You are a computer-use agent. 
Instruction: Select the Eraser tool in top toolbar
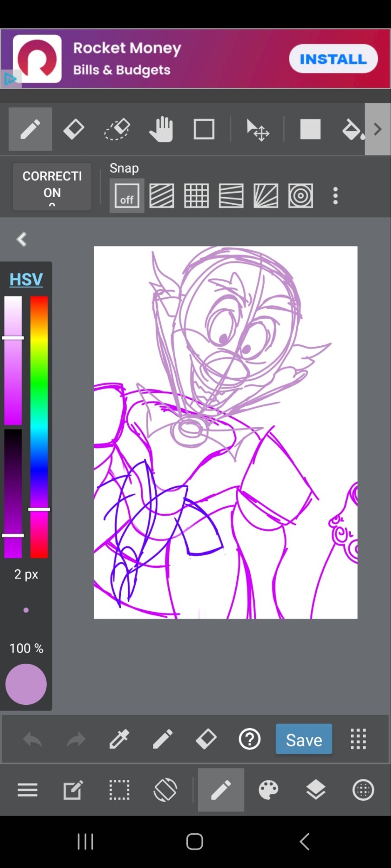point(74,129)
